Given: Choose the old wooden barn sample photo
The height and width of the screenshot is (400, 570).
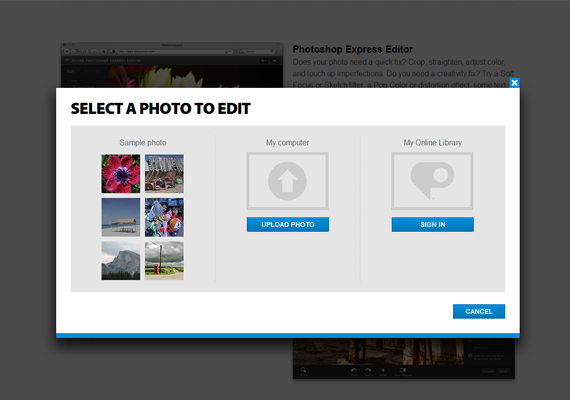Looking at the screenshot, I should point(164,173).
